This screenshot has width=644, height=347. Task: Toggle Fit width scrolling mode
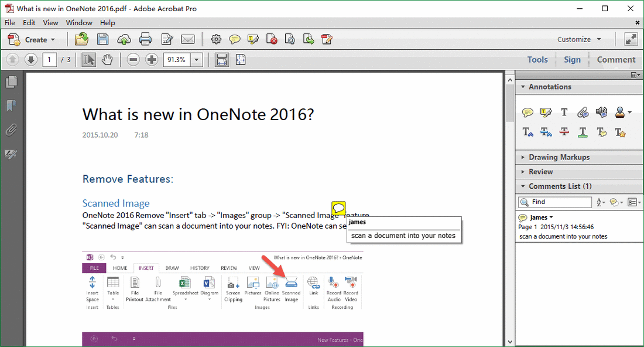pyautogui.click(x=222, y=60)
